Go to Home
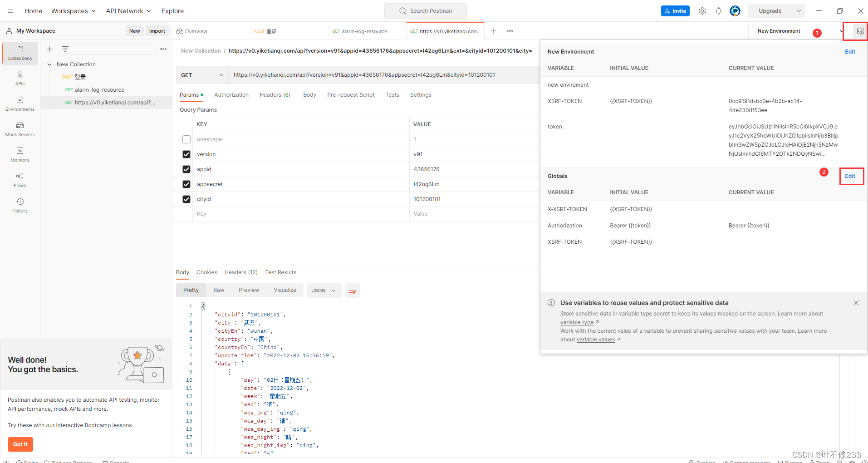 (33, 11)
